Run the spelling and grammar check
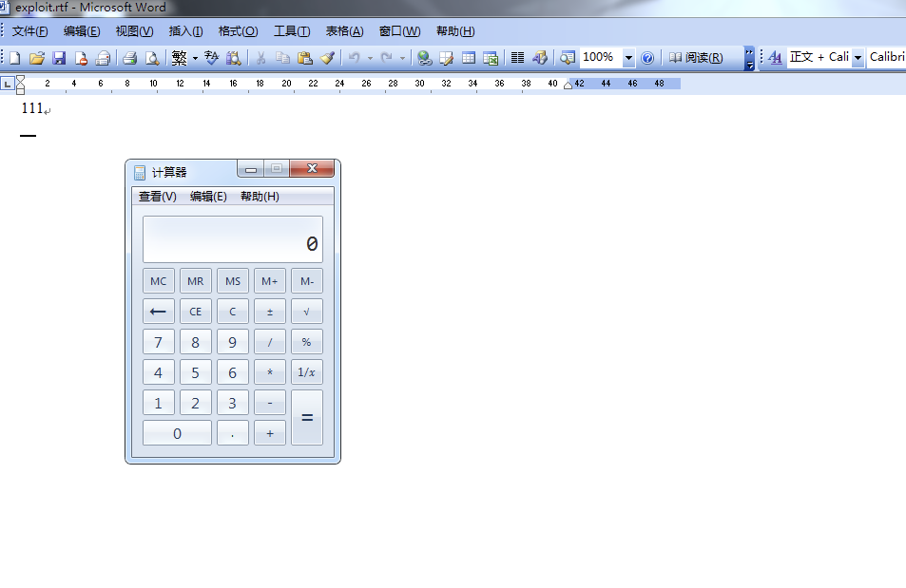Image resolution: width=906 pixels, height=588 pixels. pyautogui.click(x=211, y=58)
